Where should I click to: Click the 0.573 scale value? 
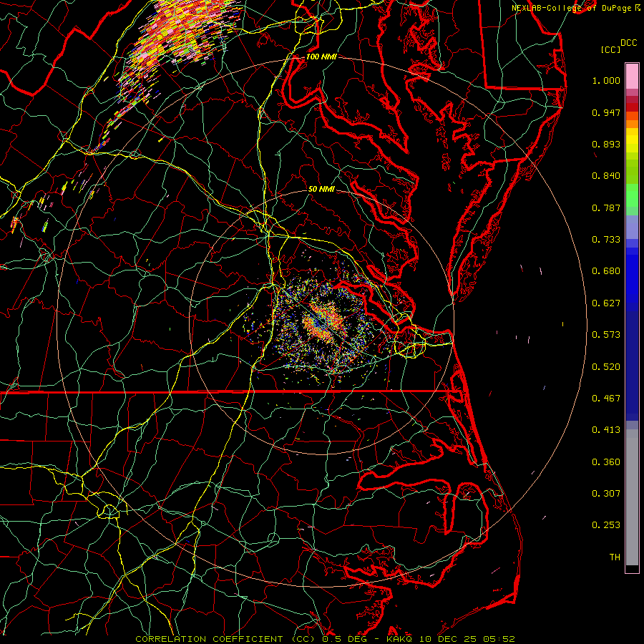point(606,335)
